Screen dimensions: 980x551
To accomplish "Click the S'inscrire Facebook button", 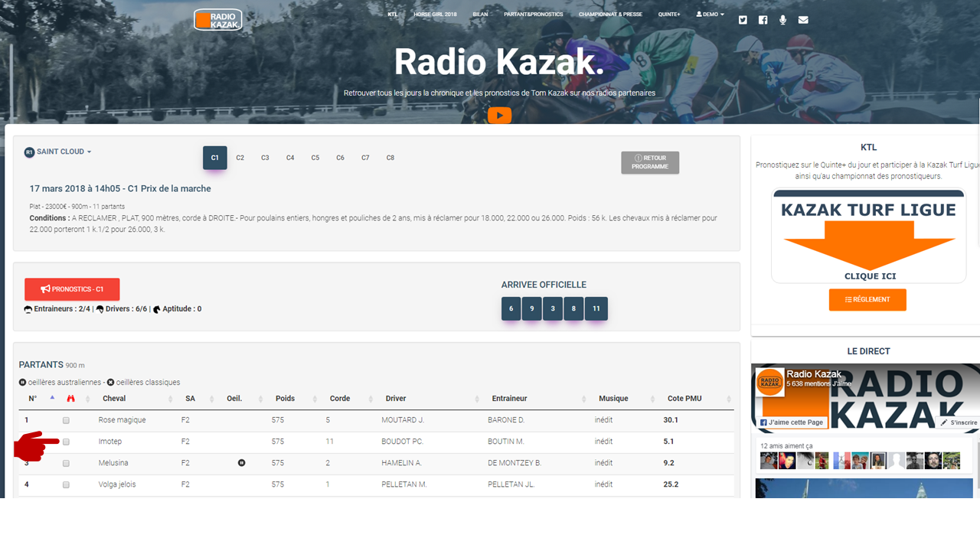I will pos(959,422).
